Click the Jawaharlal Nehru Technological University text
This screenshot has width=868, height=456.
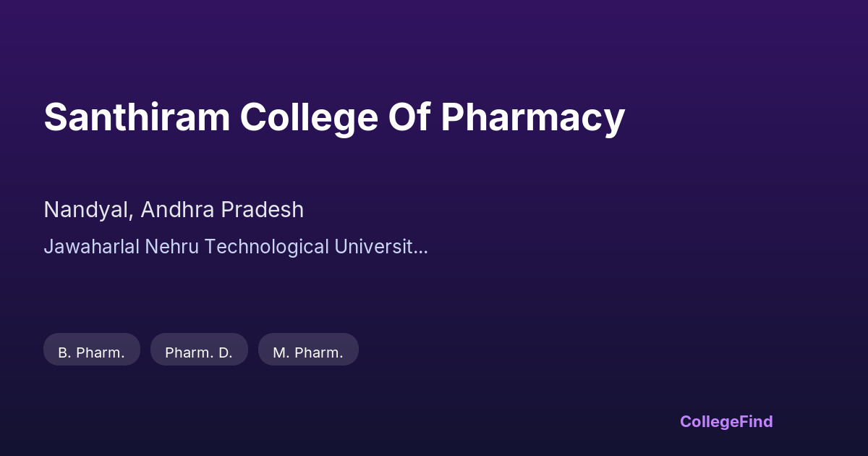(235, 247)
